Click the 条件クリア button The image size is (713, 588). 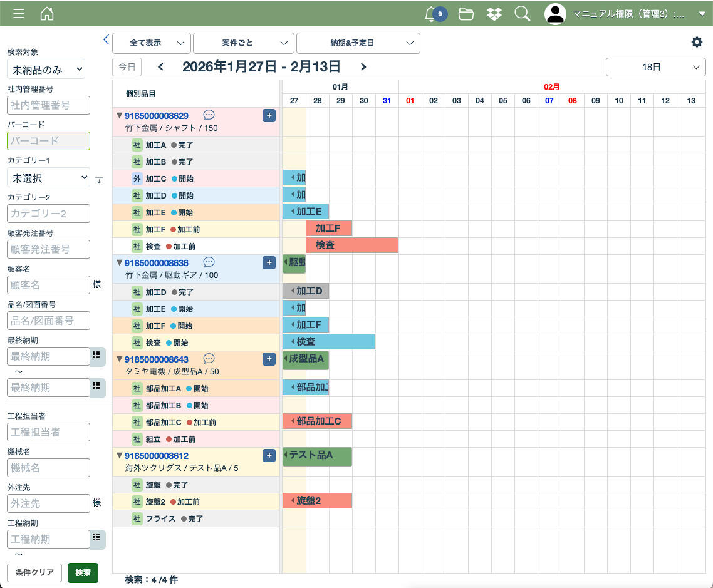click(x=34, y=572)
